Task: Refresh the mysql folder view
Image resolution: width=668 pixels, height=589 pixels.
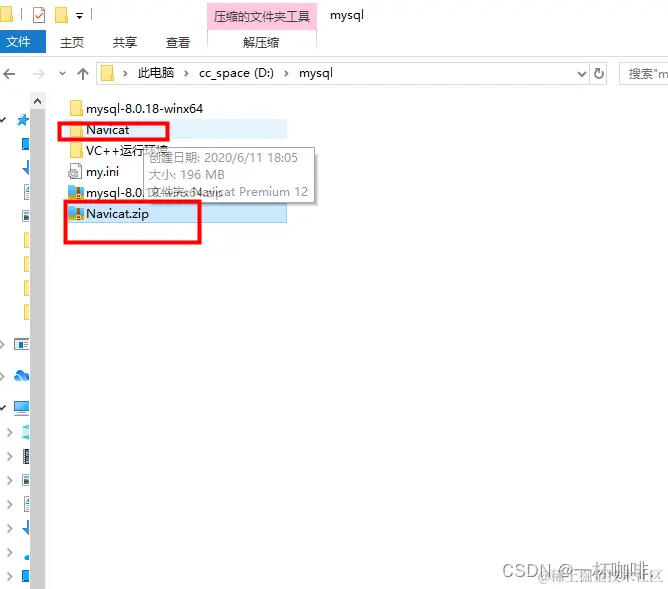Action: [x=599, y=74]
